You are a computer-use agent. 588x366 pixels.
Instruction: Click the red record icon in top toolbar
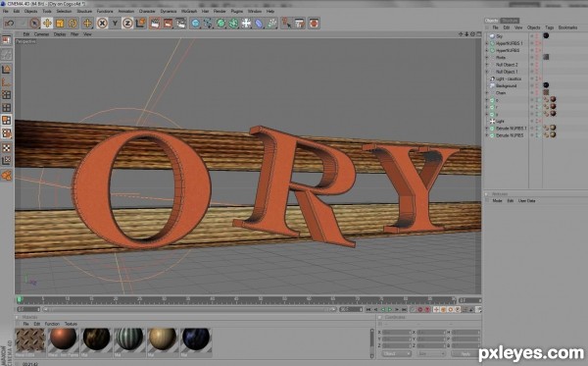314,24
